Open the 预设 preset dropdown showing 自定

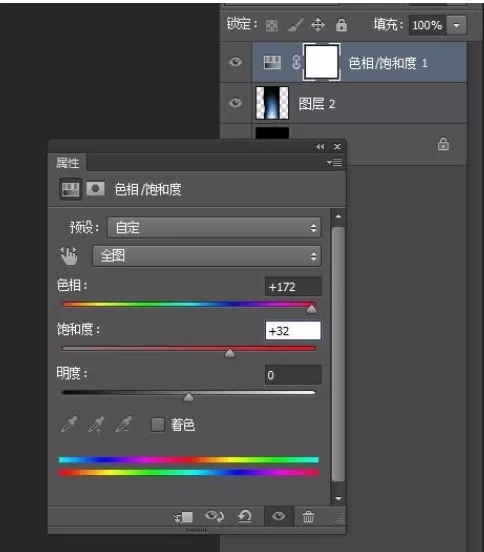[x=214, y=228]
